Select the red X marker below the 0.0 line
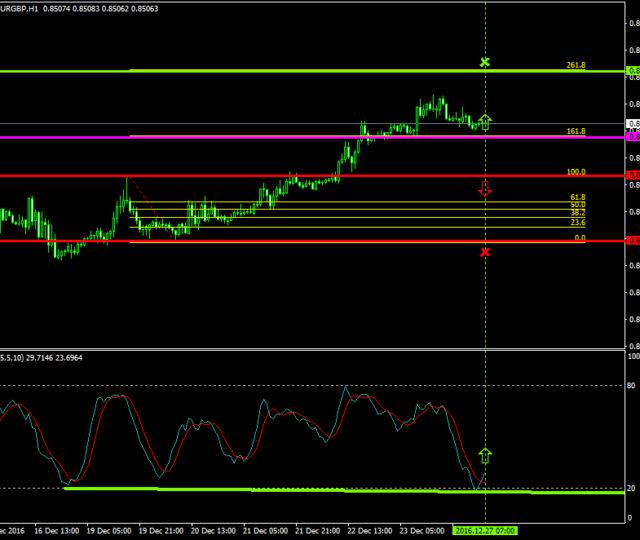This screenshot has height=540, width=640. click(485, 252)
